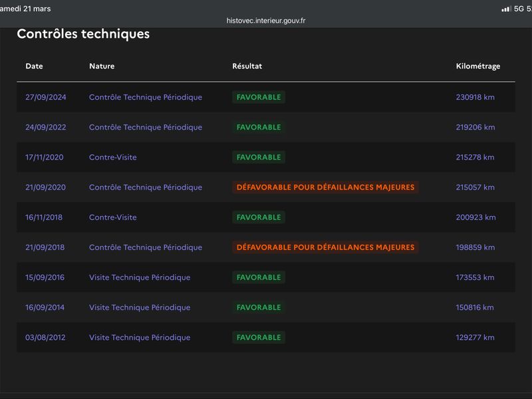Viewport: 532px width, 399px height.
Task: Click the 129277 km mileage value
Action: coord(475,337)
